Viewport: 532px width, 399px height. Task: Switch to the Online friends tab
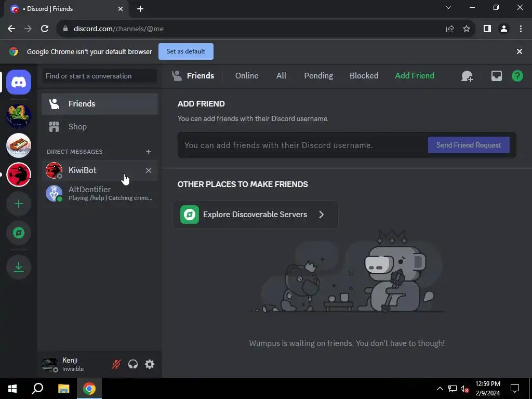tap(247, 76)
